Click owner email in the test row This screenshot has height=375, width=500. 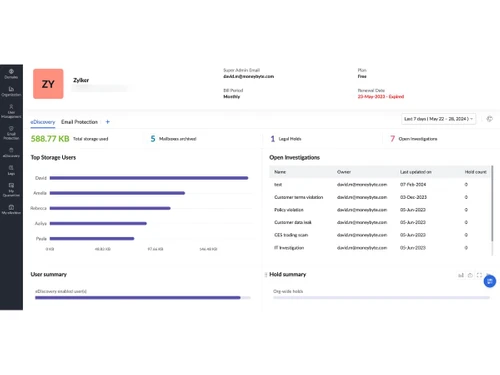[362, 185]
